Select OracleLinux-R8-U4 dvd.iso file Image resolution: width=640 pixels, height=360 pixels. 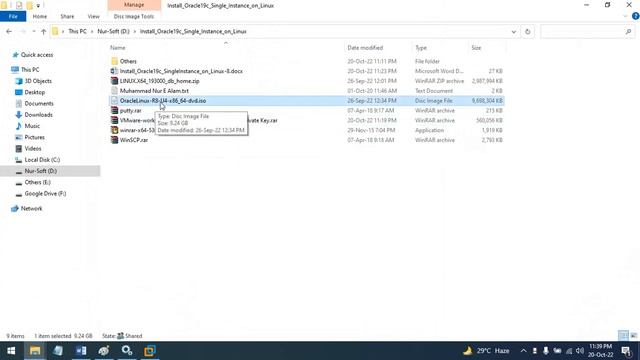(x=163, y=100)
